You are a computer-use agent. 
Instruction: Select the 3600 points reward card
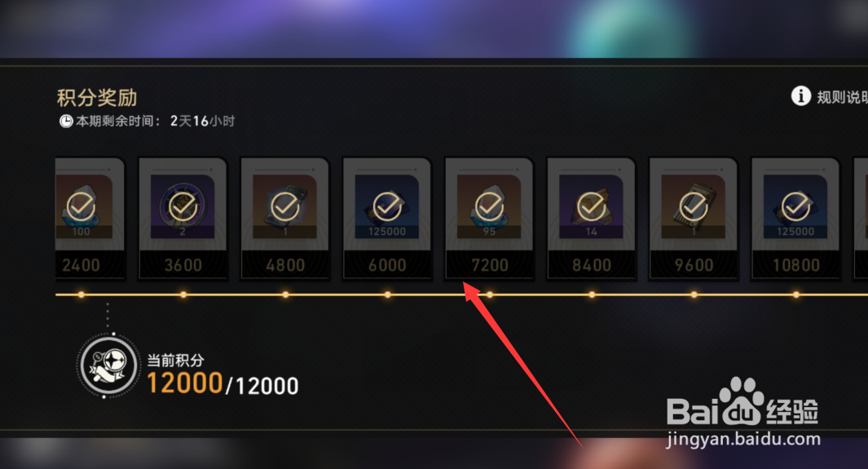pyautogui.click(x=183, y=219)
